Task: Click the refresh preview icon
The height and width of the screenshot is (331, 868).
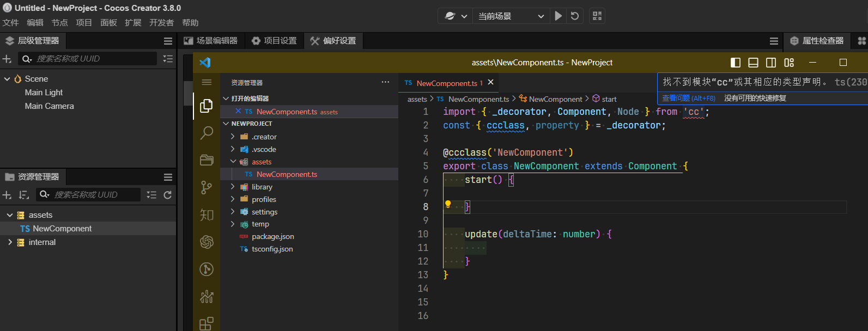Action: [x=575, y=16]
